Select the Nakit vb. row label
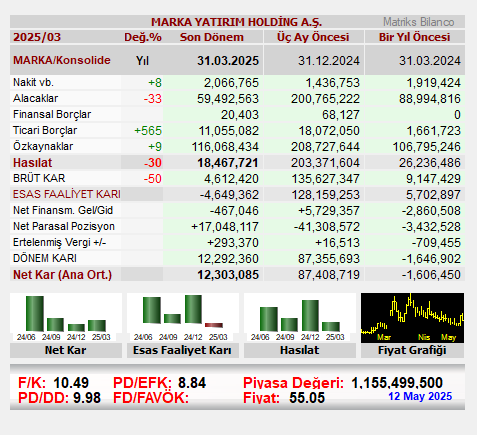 click(33, 82)
